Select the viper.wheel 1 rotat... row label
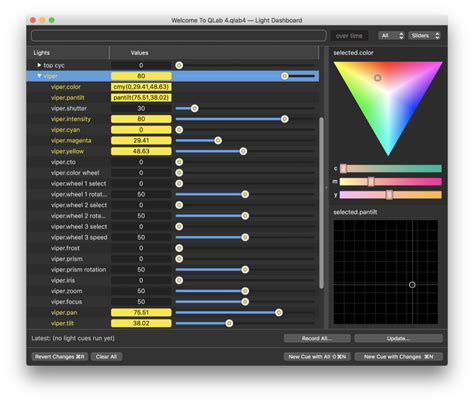This screenshot has width=474, height=403. point(79,194)
